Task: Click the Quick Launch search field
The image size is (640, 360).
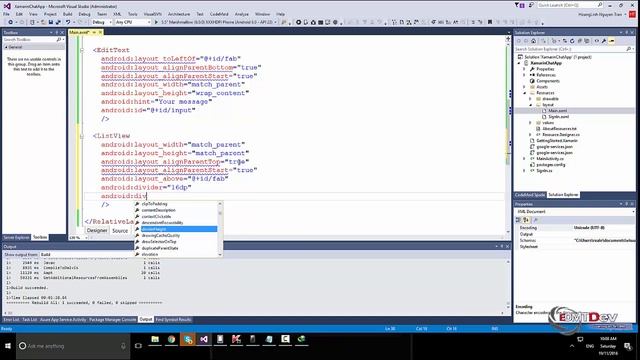Action: (x=569, y=5)
